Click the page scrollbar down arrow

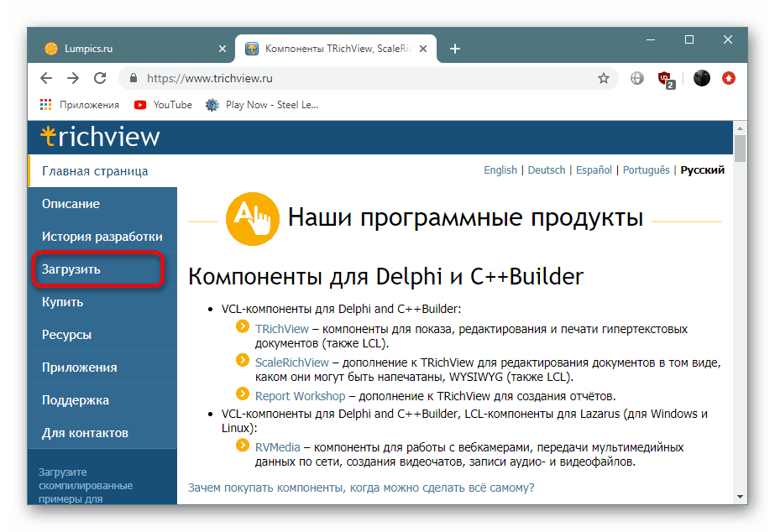tap(740, 497)
